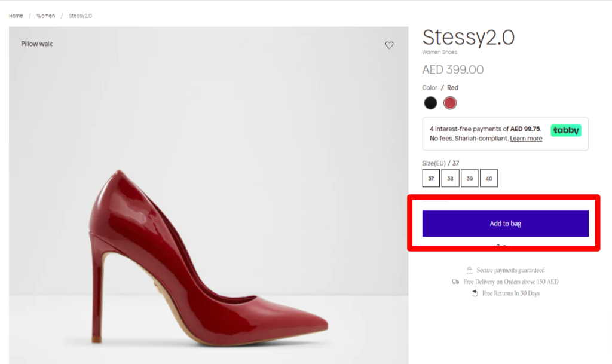Click the tabby payment logo

pyautogui.click(x=565, y=129)
